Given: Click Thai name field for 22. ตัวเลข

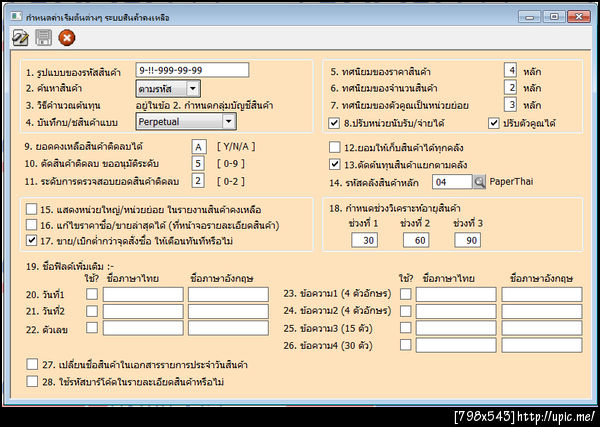Looking at the screenshot, I should click(x=143, y=328).
